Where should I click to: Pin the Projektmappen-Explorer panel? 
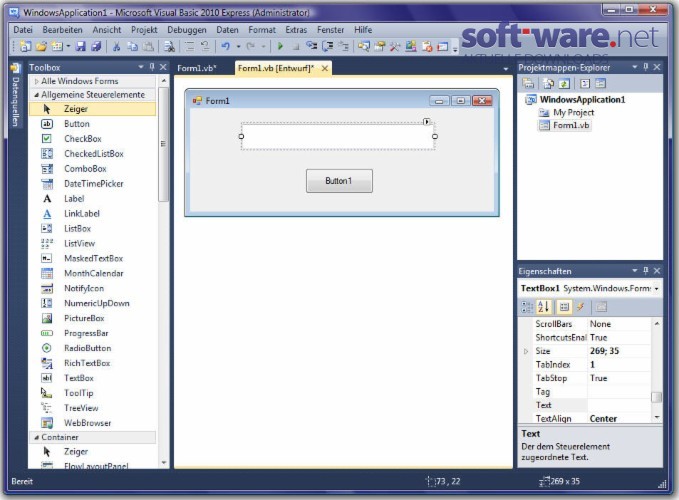[646, 67]
